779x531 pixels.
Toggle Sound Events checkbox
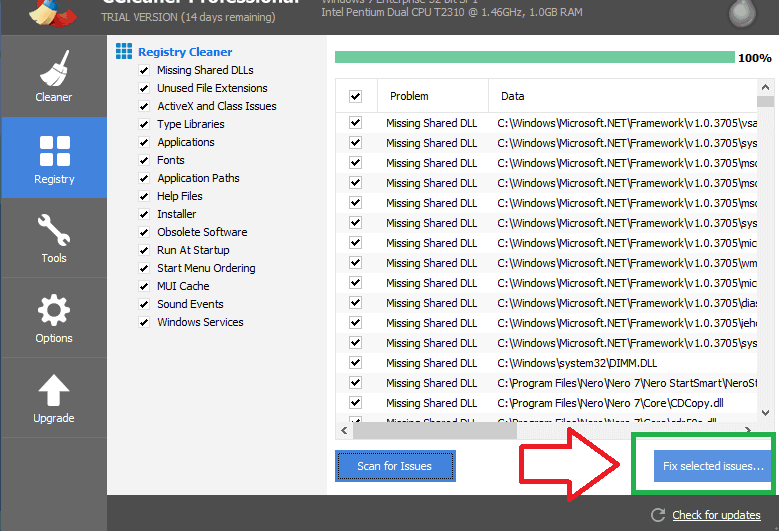(144, 304)
